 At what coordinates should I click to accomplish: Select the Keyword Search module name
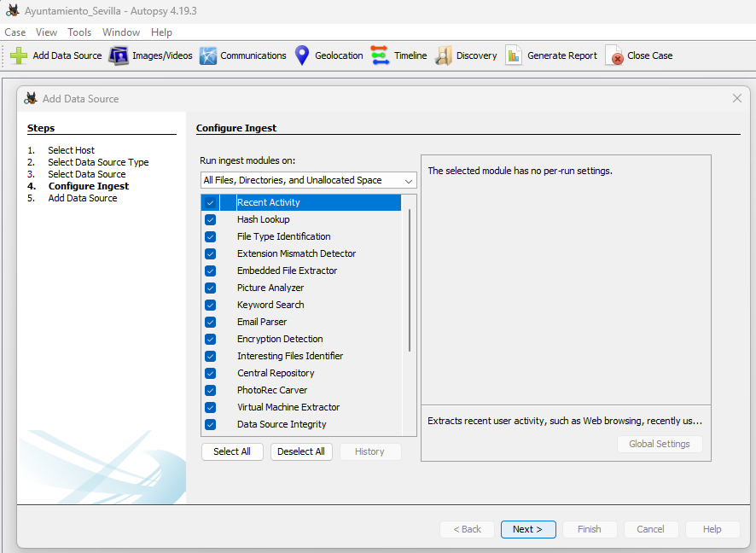point(270,306)
